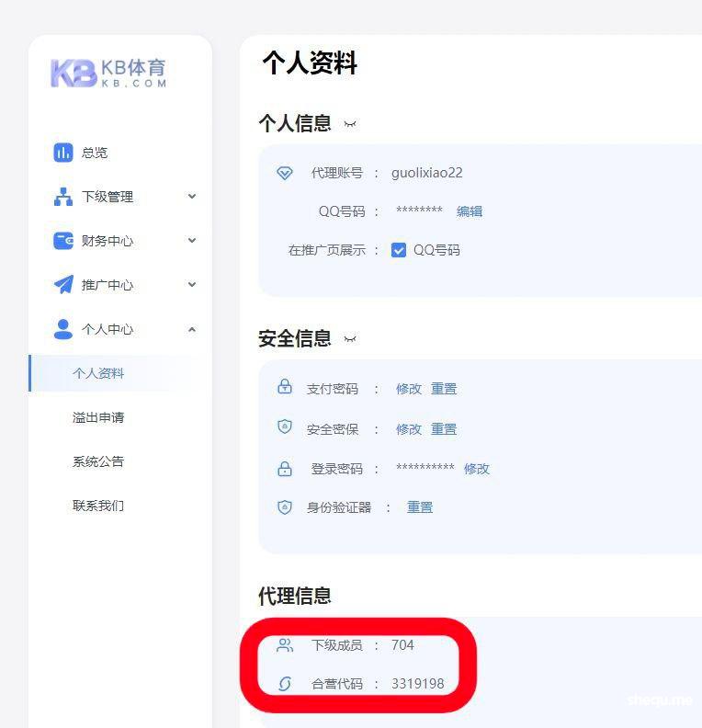Open the 溢出申请 menu item
The height and width of the screenshot is (728, 702).
tap(98, 417)
